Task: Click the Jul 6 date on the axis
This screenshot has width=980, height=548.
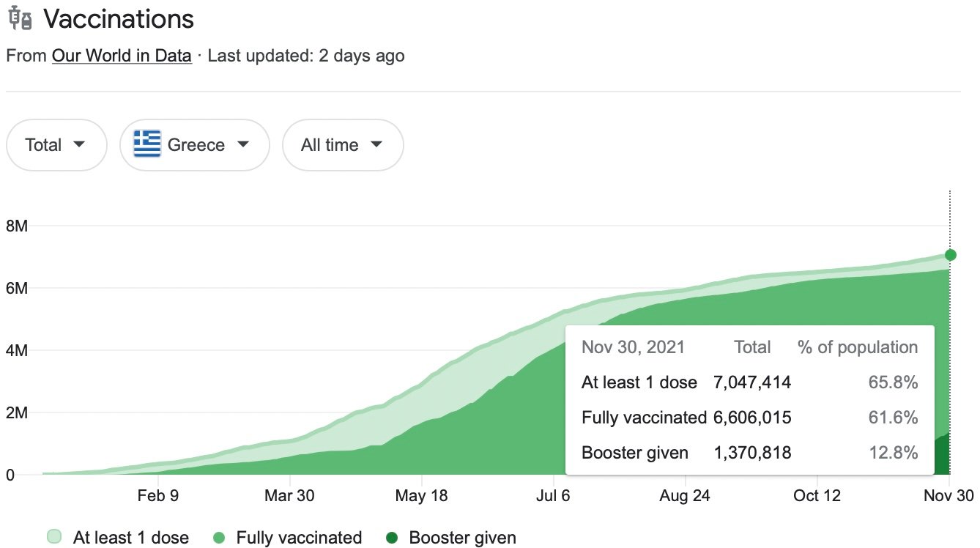Action: pos(553,496)
